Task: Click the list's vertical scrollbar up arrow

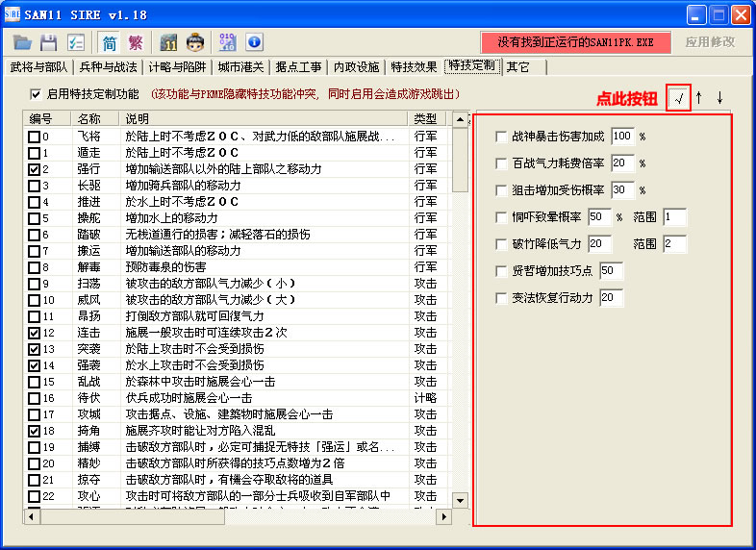Action: pos(460,119)
